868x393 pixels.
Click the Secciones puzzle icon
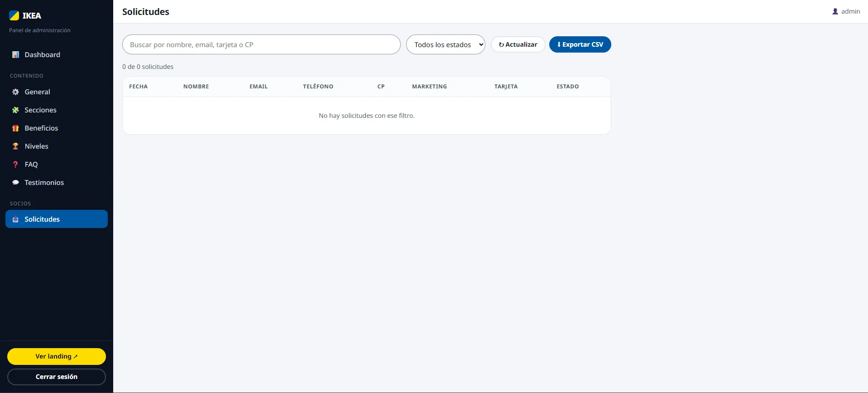click(15, 110)
